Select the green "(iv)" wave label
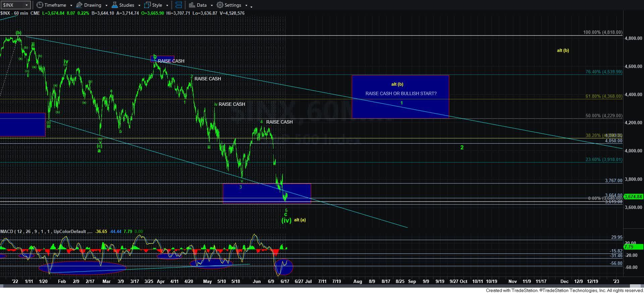Screen dimensions: 644x293 coord(286,220)
